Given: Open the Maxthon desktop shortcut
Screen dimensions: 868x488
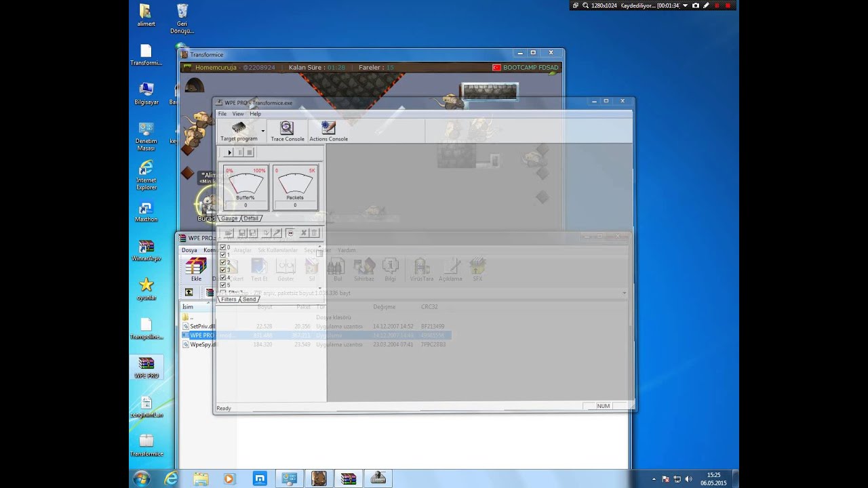Looking at the screenshot, I should pos(146,212).
